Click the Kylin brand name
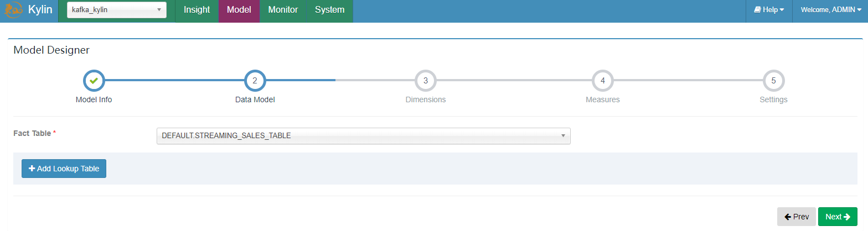Screen dimensions: 868x231 point(40,10)
